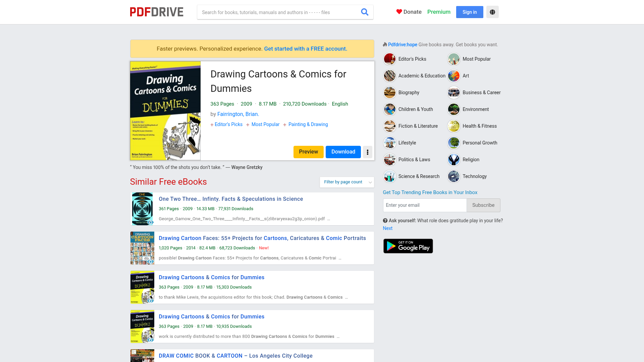Click the Google Play badge
644x362 pixels.
(x=408, y=246)
